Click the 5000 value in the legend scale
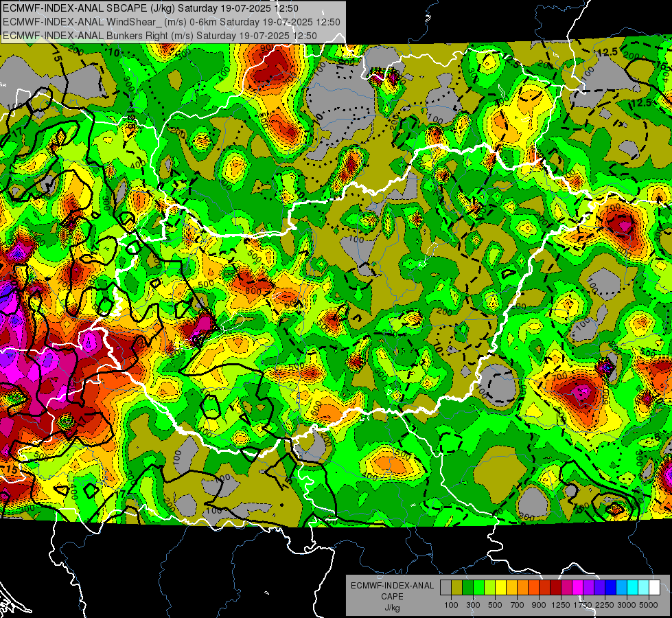 649,605
